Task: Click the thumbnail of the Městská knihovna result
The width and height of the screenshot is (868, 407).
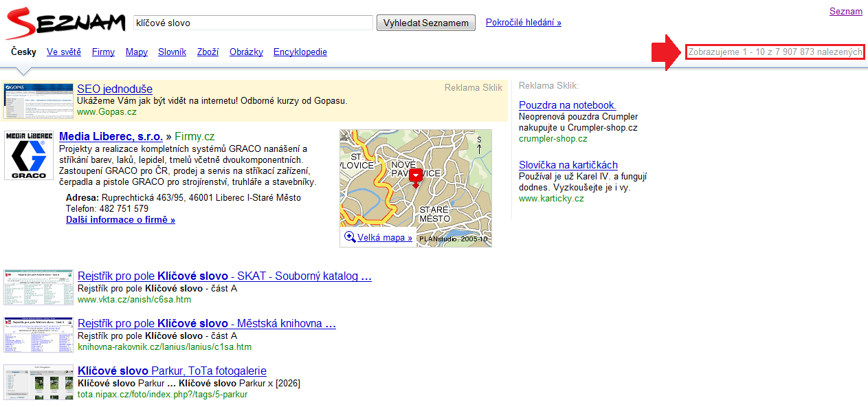Action: click(38, 335)
